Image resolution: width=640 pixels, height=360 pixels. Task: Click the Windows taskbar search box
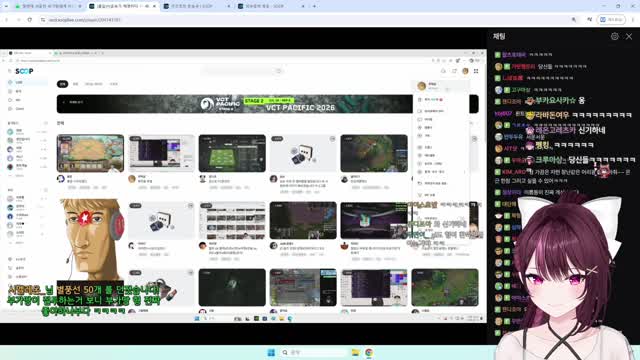click(313, 352)
